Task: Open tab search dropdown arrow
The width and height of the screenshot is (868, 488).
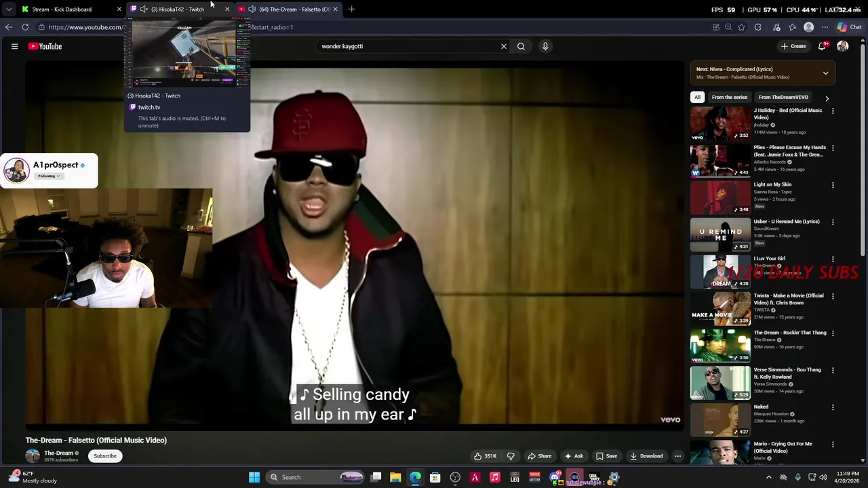Action: (x=8, y=9)
